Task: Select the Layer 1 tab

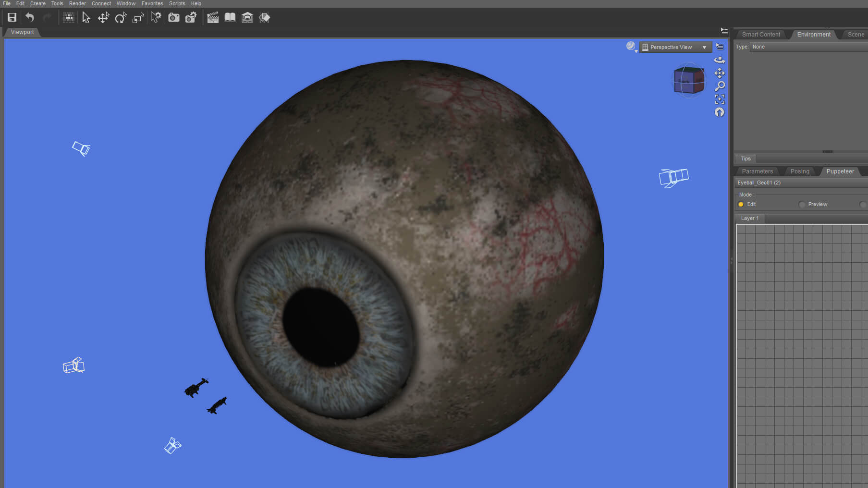Action: click(x=750, y=218)
